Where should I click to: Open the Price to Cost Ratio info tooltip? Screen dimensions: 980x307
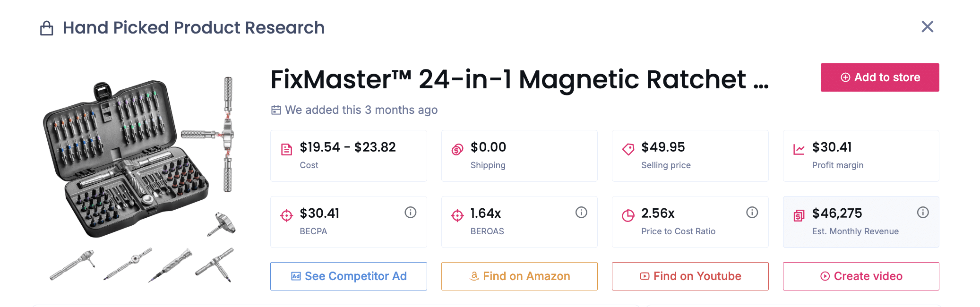(752, 213)
